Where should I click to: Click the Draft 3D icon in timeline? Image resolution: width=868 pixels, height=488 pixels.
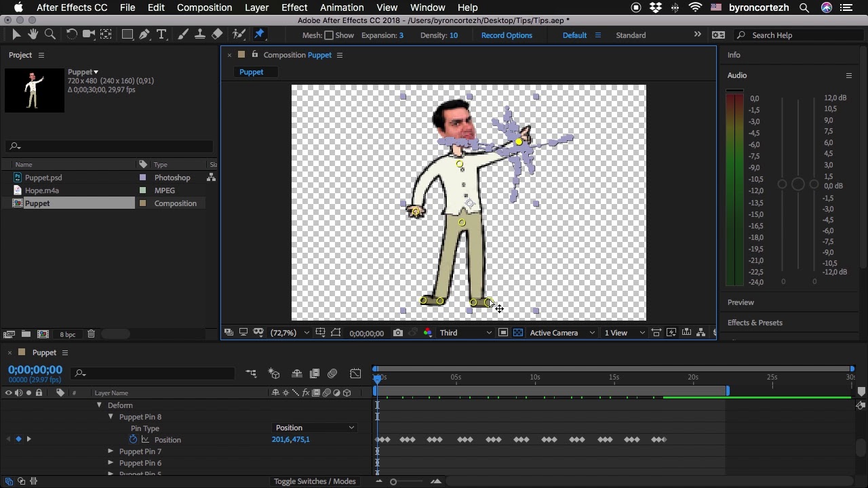[x=274, y=373]
